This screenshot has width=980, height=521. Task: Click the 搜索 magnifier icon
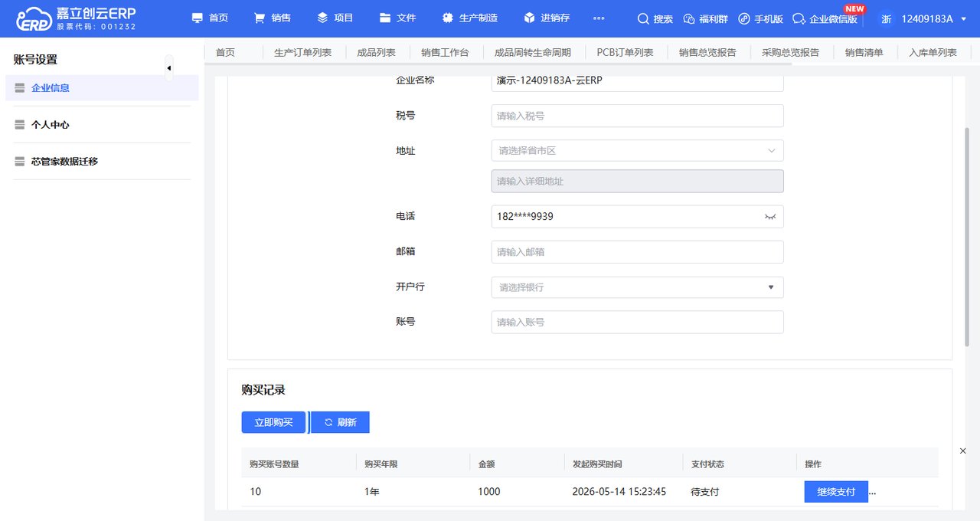coord(643,18)
